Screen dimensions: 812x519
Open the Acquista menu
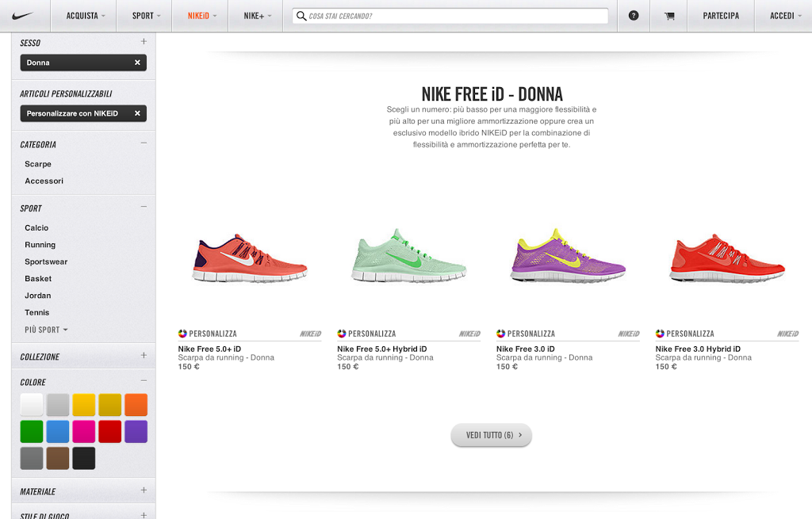86,16
